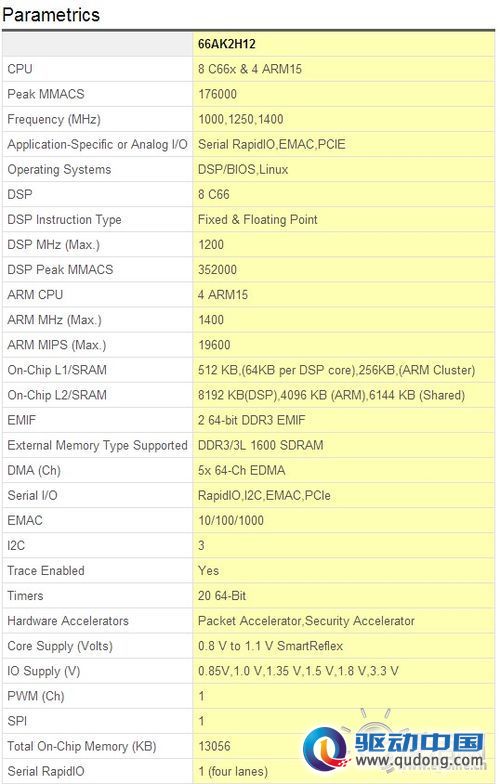
Task: Select the DMA (Ch) row label
Action: [x=34, y=470]
